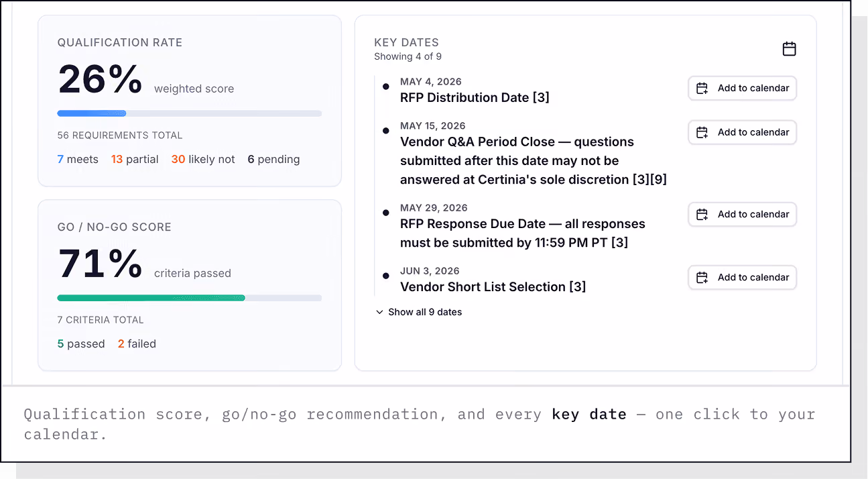Select the 7 meets count
This screenshot has width=868, height=479.
pos(78,159)
